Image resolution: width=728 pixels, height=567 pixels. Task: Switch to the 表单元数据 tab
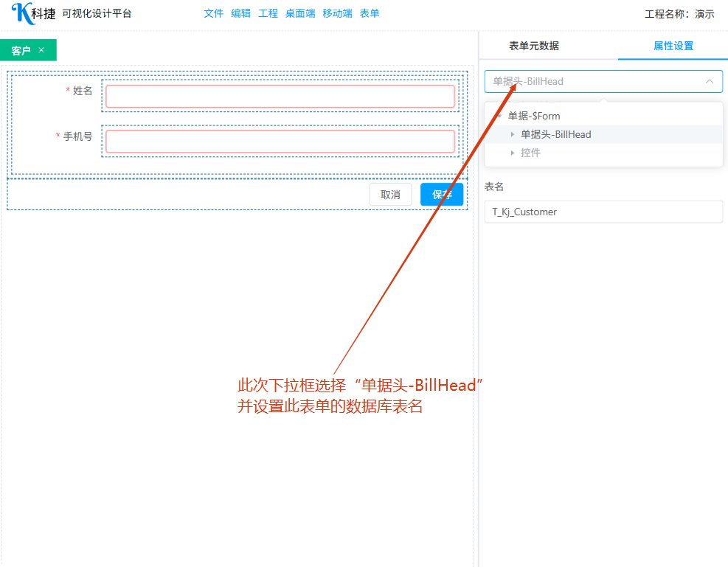coord(534,46)
